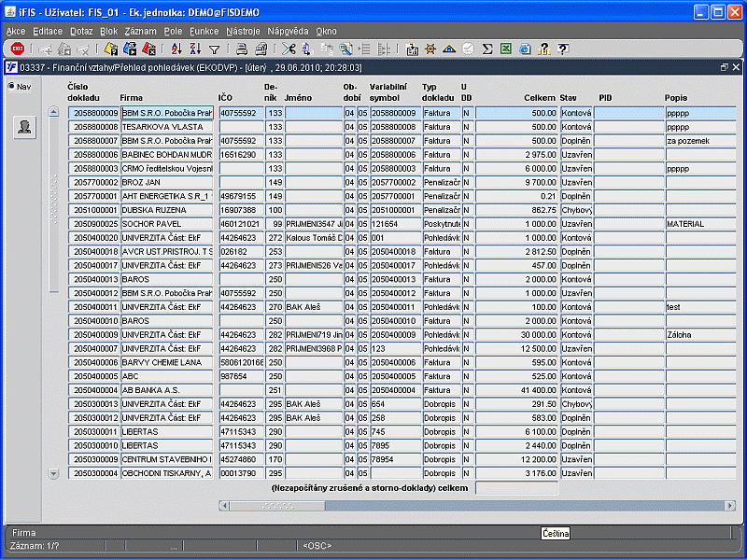Click the Sigma sum icon

487,49
